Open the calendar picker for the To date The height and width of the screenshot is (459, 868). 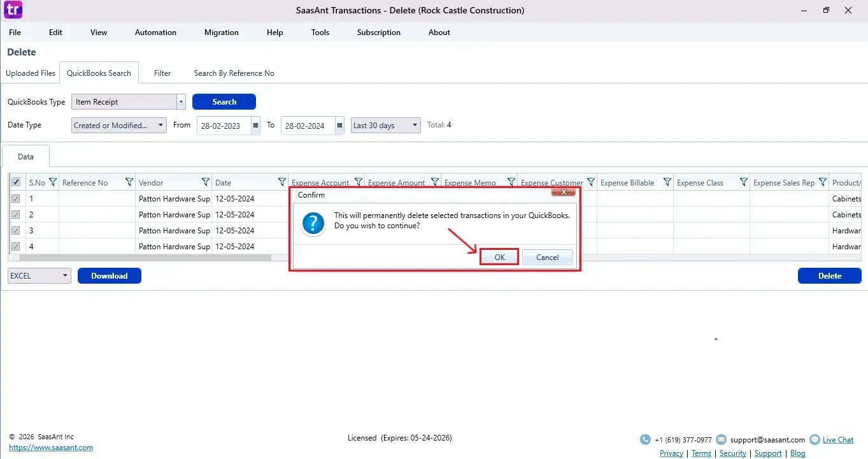pyautogui.click(x=340, y=126)
